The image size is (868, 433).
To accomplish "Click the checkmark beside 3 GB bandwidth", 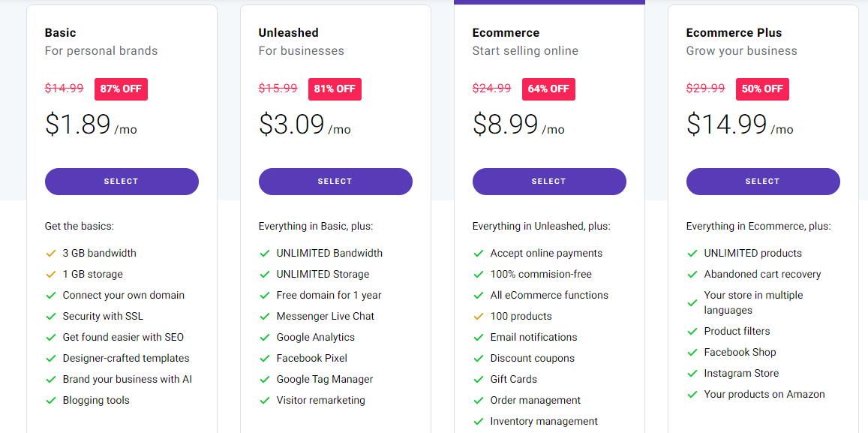I will (51, 254).
